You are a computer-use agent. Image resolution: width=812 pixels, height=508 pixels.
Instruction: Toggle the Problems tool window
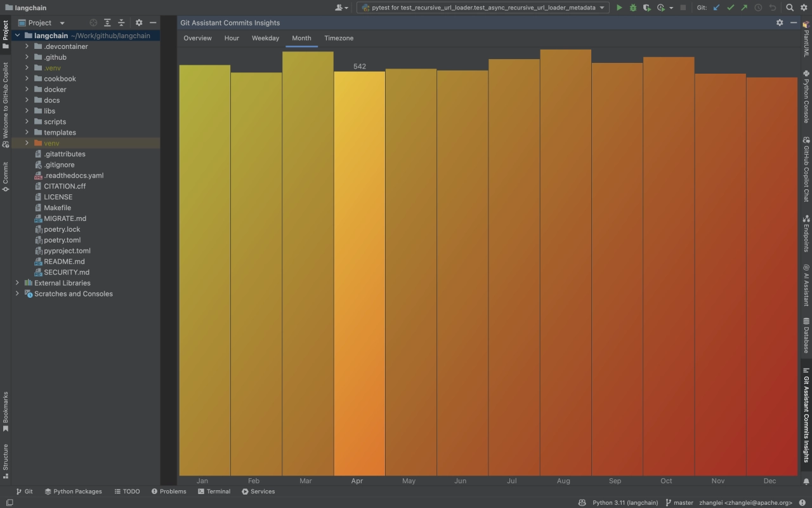[169, 491]
